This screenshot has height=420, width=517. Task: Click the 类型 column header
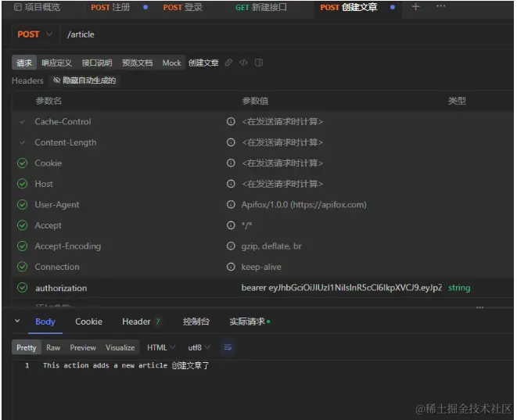click(457, 101)
